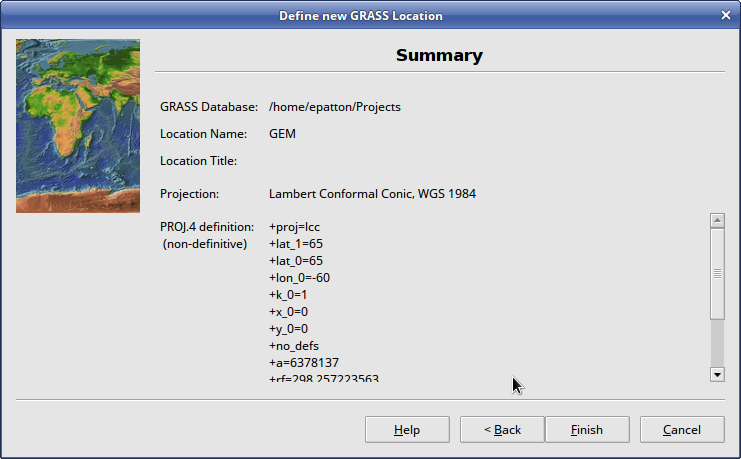Viewport: 741px width, 459px height.
Task: Click the +lon_0=-60 line
Action: [299, 278]
